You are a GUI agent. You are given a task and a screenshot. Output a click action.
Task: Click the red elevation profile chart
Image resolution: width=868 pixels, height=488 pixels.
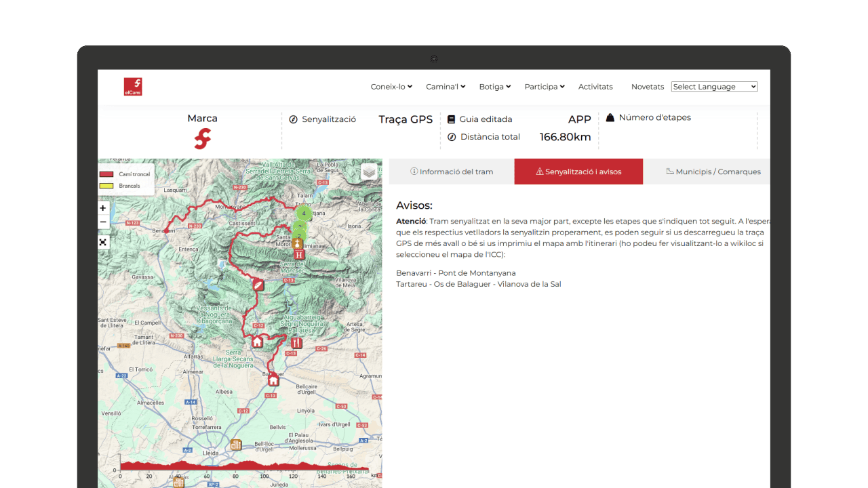[x=244, y=465]
